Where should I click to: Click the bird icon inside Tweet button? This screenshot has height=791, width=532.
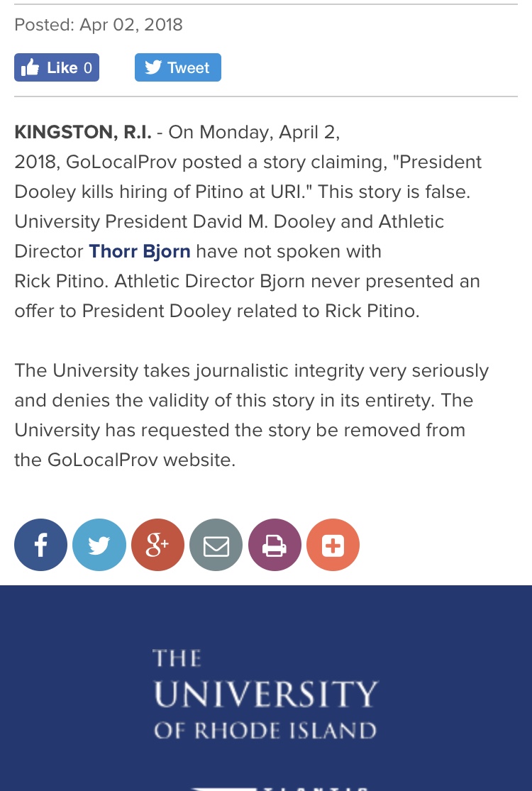[153, 67]
